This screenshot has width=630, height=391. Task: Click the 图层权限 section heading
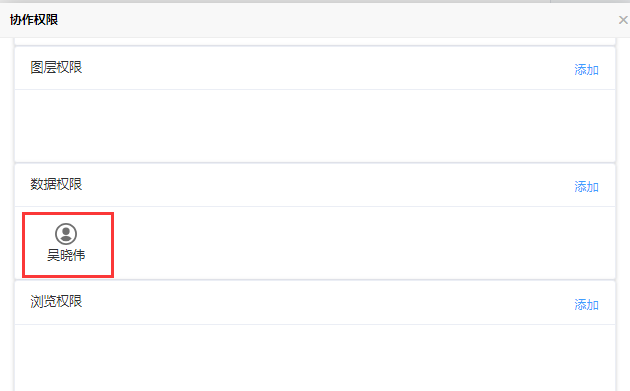pos(56,68)
